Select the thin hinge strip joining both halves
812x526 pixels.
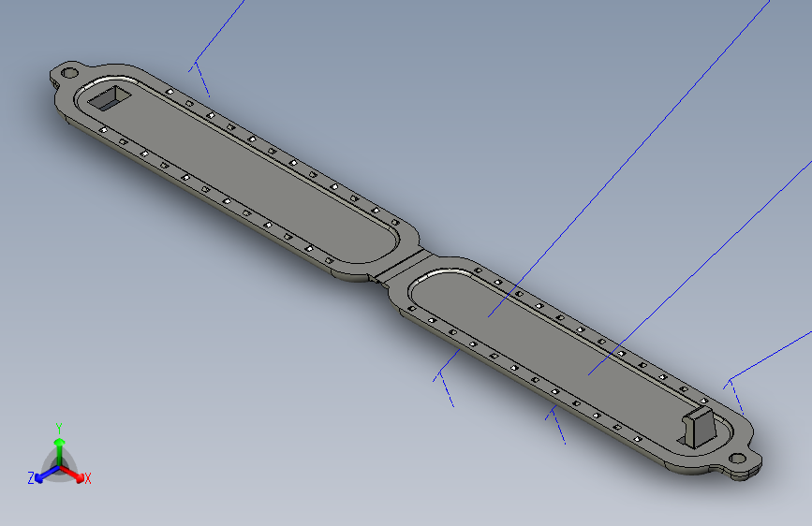pos(403,268)
